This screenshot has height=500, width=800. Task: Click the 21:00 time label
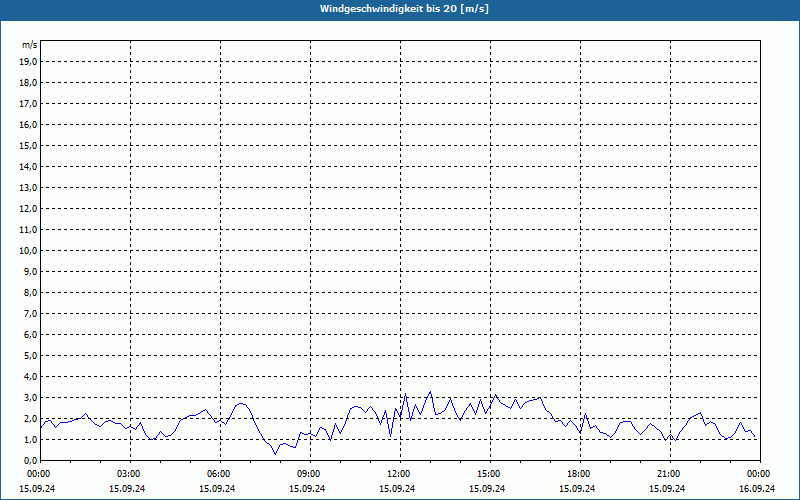(670, 474)
